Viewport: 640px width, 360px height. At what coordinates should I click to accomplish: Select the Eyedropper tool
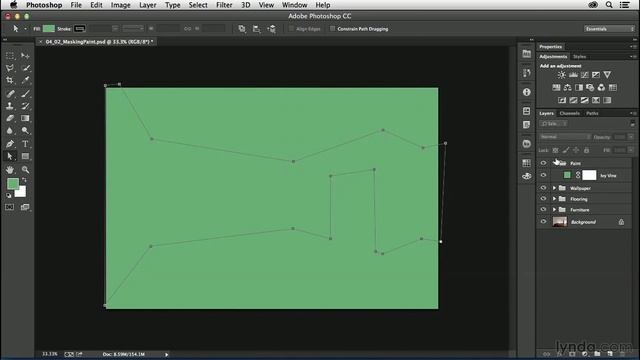tap(25, 80)
